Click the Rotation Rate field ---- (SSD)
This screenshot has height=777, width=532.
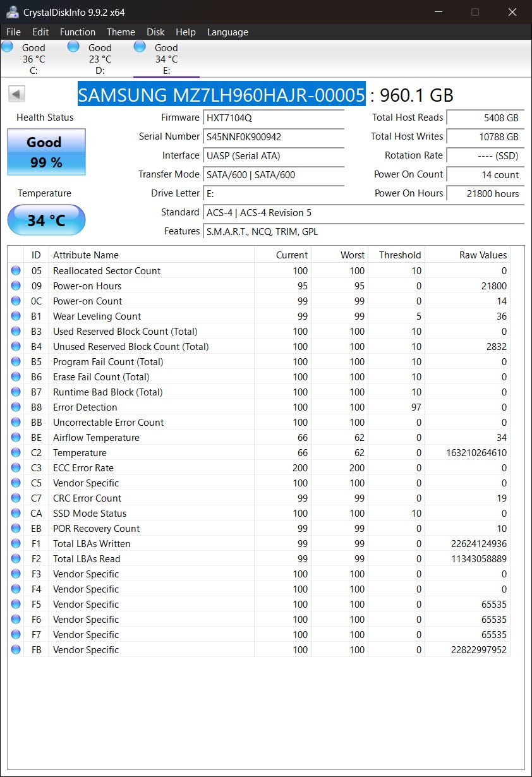point(485,156)
